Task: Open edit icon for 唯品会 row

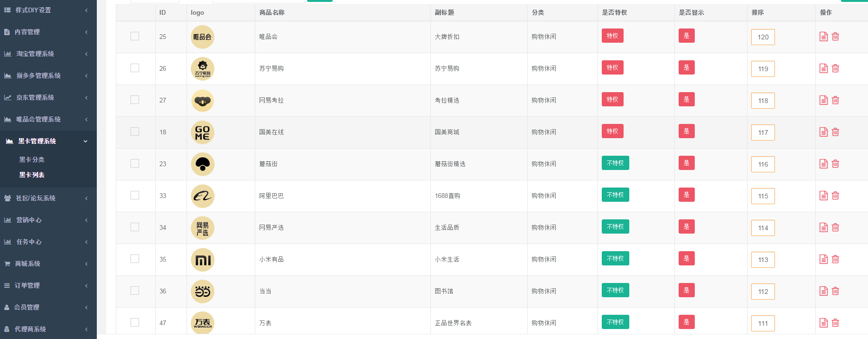Action: point(823,37)
